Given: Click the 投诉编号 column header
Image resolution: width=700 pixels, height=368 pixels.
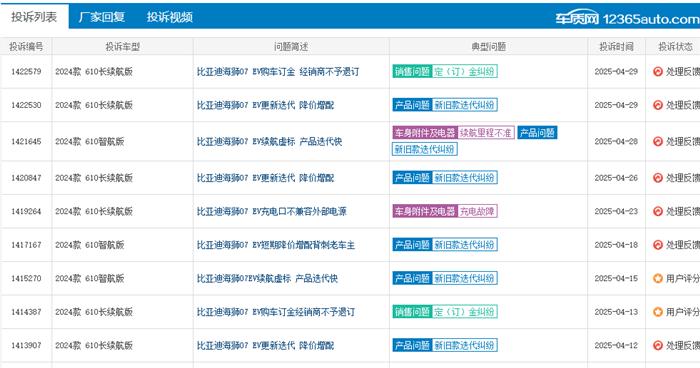Looking at the screenshot, I should [x=26, y=46].
